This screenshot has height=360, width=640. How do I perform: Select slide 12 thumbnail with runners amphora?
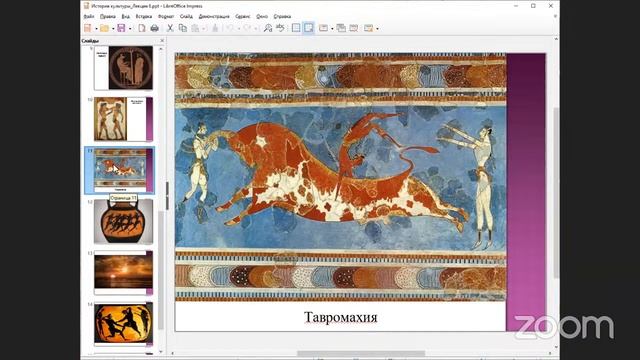click(x=124, y=222)
